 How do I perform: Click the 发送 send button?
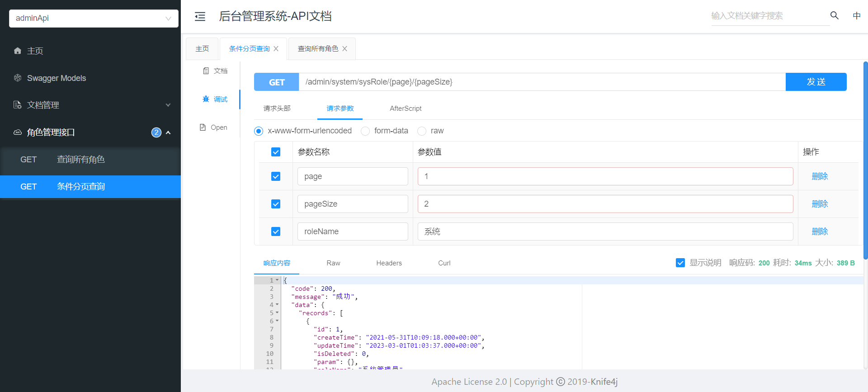(x=816, y=82)
